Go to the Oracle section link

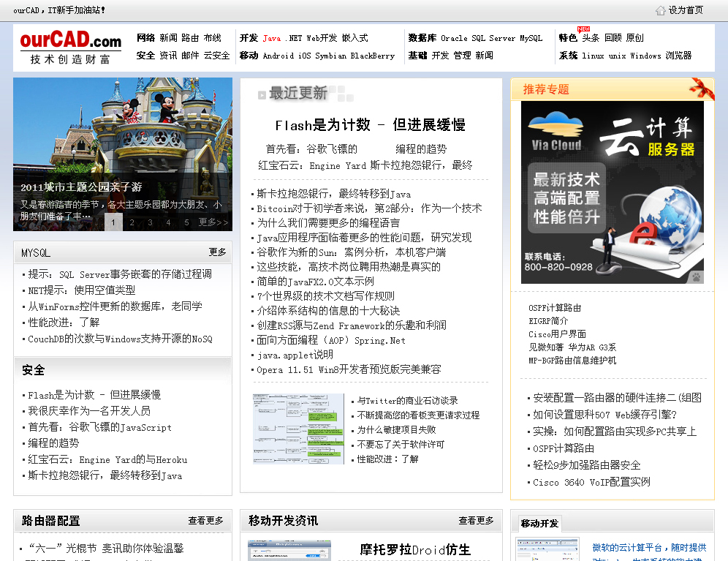pyautogui.click(x=454, y=38)
